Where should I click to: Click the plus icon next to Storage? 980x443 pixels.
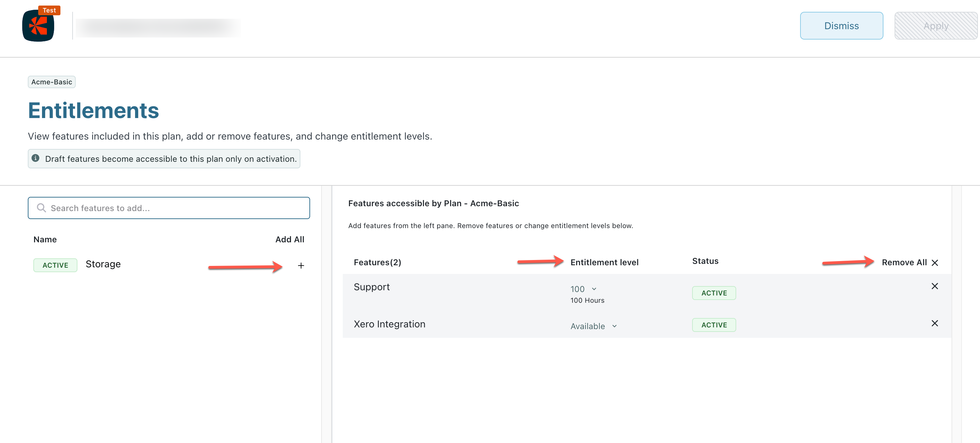pos(300,266)
